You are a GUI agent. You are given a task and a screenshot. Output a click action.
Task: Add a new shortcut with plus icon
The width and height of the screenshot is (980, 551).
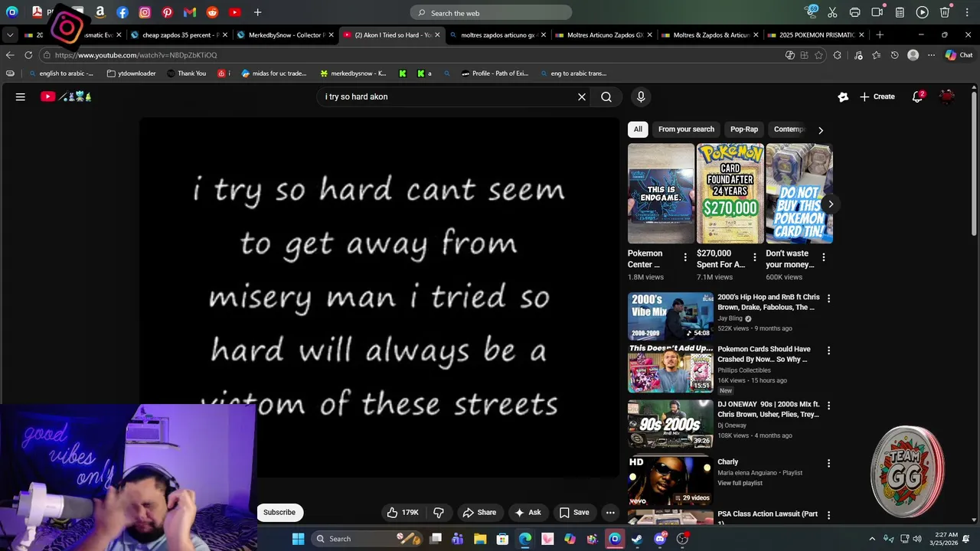tap(257, 12)
